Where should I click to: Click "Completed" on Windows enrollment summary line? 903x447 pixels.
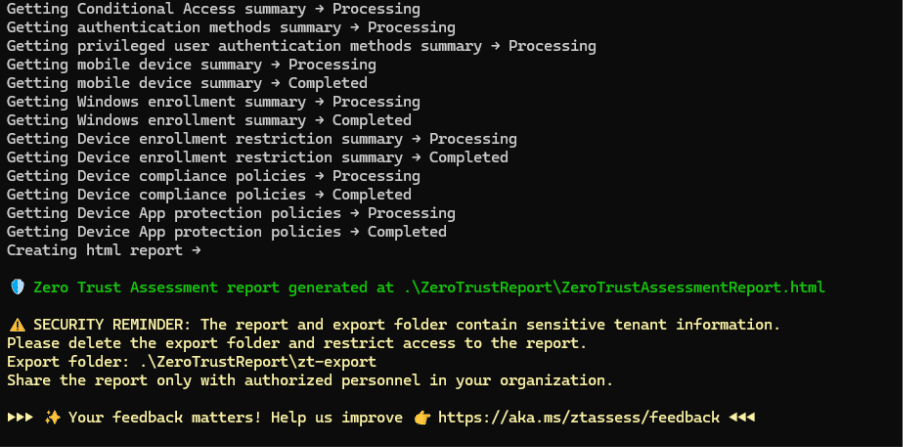coord(371,120)
